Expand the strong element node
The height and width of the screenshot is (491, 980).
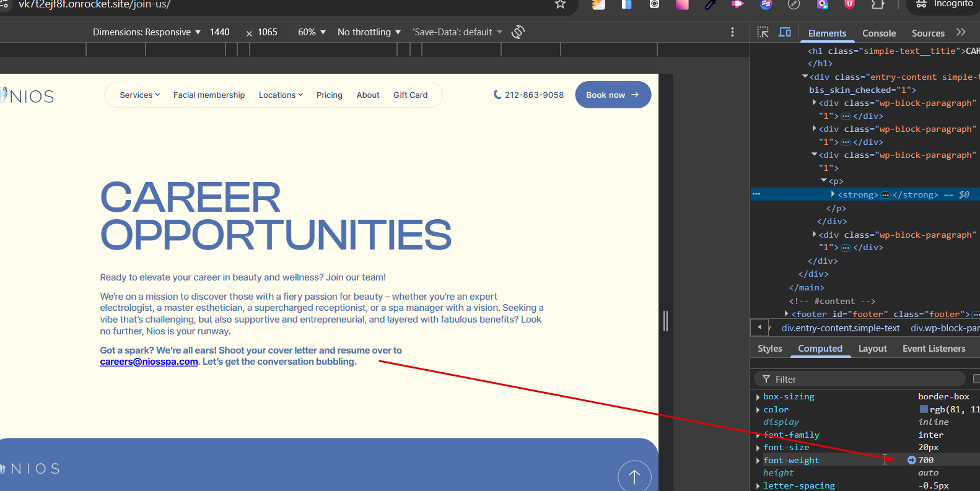pos(833,194)
